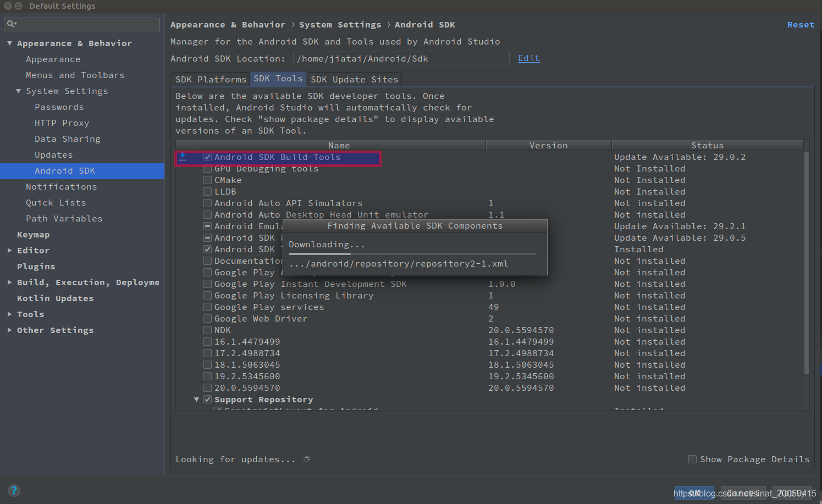Click the download icon beside Android SDK Build-Tools
Screen dimensions: 822x504
click(x=182, y=157)
